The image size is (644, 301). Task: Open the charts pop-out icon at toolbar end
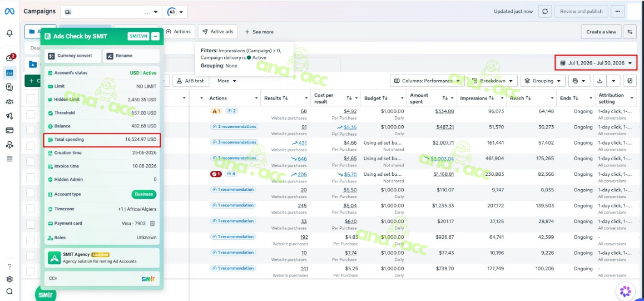[630, 81]
